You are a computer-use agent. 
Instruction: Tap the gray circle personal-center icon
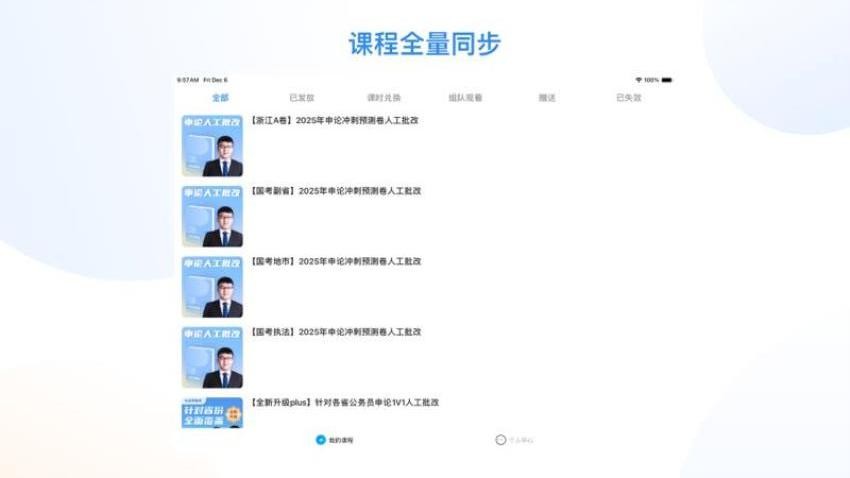click(x=500, y=440)
